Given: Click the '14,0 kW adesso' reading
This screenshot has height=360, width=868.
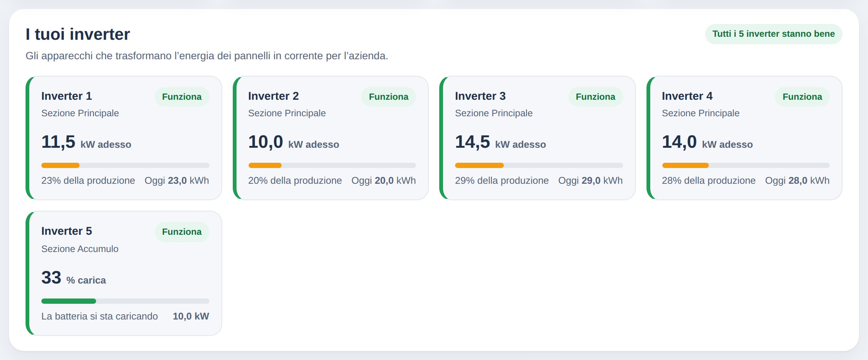Looking at the screenshot, I should click(707, 142).
